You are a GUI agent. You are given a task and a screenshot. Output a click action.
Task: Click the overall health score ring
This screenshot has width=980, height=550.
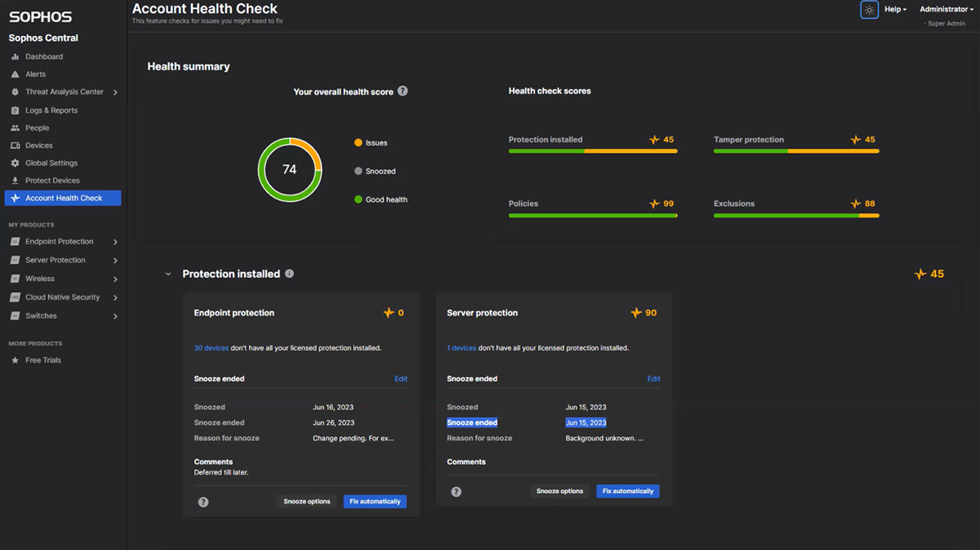289,170
